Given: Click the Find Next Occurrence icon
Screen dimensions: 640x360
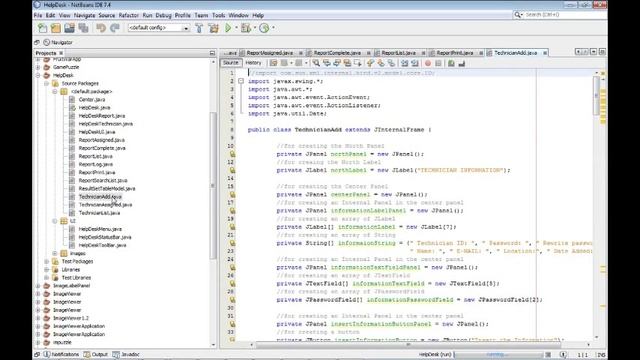Looking at the screenshot, I should pyautogui.click(x=337, y=63).
